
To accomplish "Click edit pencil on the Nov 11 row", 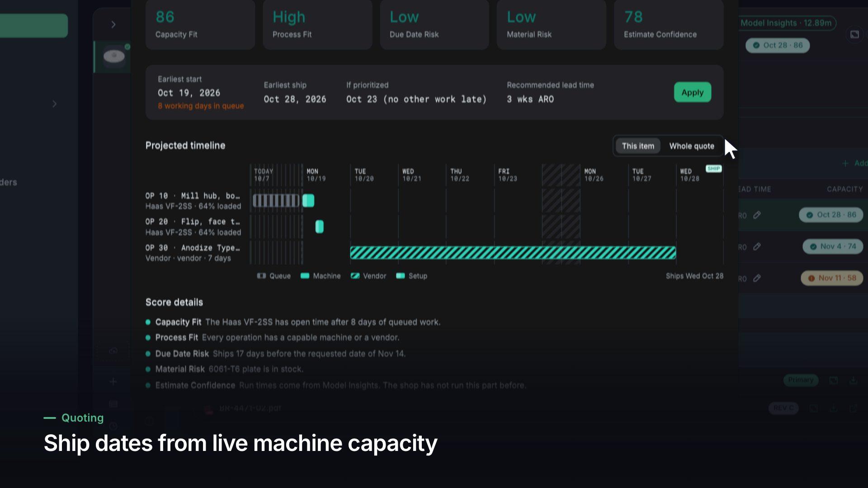I will pyautogui.click(x=757, y=278).
